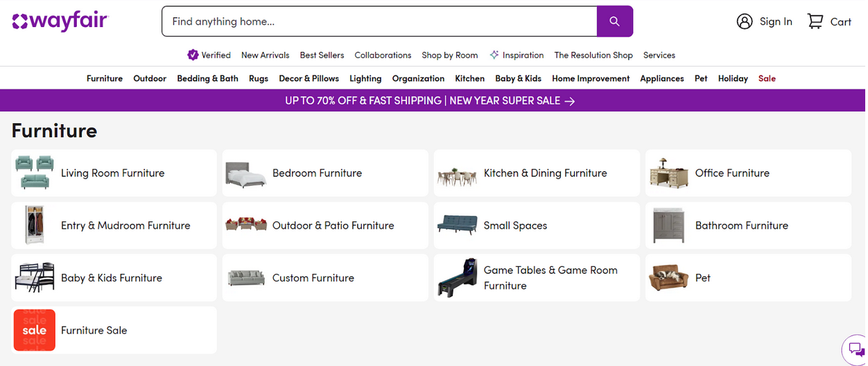Open Custom Furniture category text
Viewport: 868px width, 366px height.
click(x=313, y=278)
